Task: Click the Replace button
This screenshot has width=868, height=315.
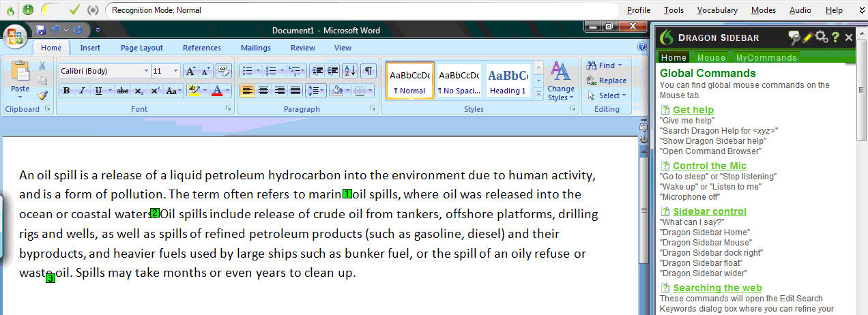Action: pos(606,80)
